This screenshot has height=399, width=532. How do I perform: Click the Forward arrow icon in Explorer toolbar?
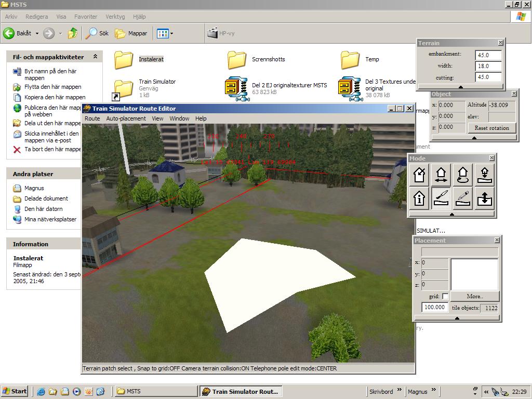click(x=49, y=33)
